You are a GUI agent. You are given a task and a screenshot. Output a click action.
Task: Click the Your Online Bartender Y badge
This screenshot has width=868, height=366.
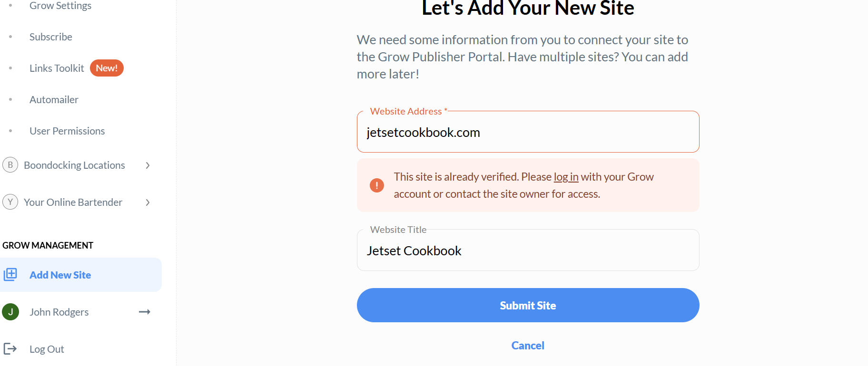click(x=10, y=202)
